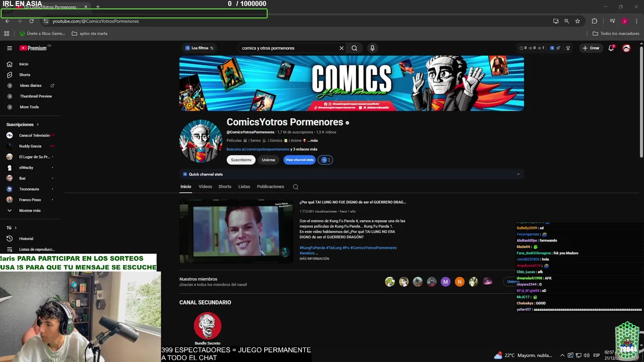Click the browser address bar URL

[x=96, y=21]
